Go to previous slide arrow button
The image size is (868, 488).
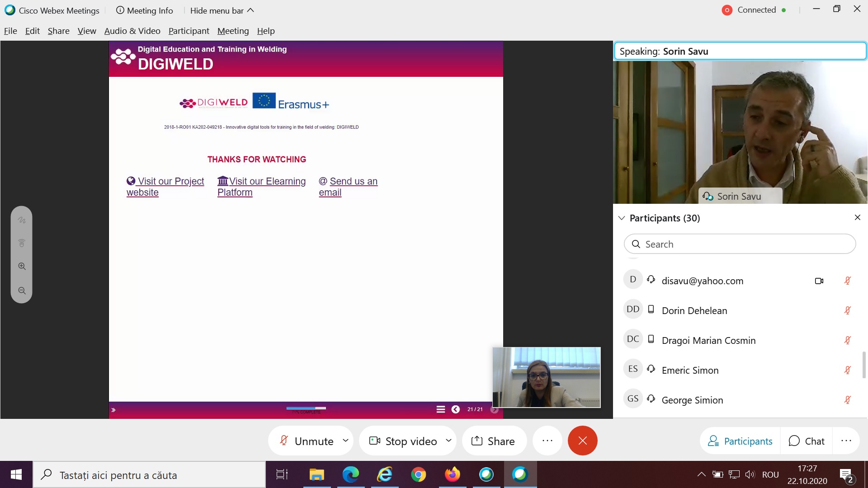point(455,409)
